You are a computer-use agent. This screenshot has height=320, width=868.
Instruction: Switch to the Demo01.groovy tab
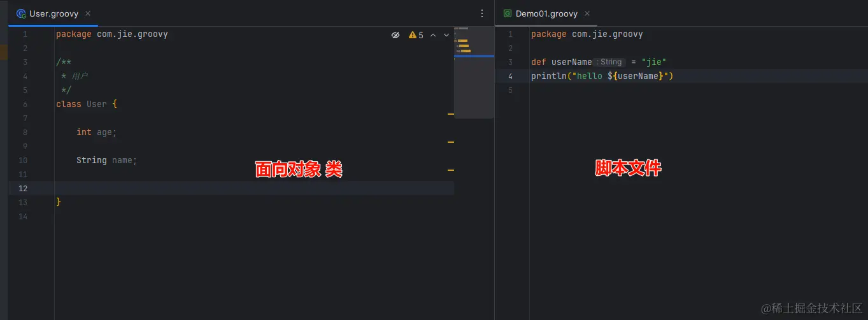click(546, 13)
